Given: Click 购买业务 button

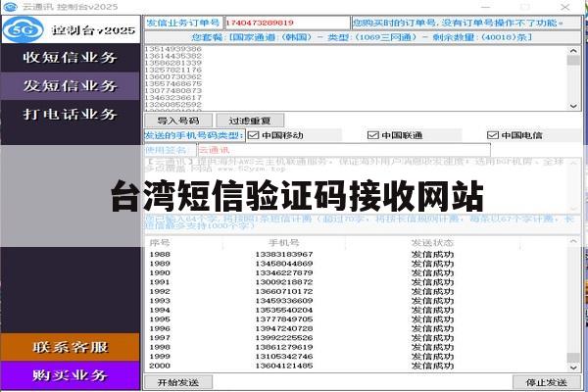Looking at the screenshot, I should click(x=71, y=375).
